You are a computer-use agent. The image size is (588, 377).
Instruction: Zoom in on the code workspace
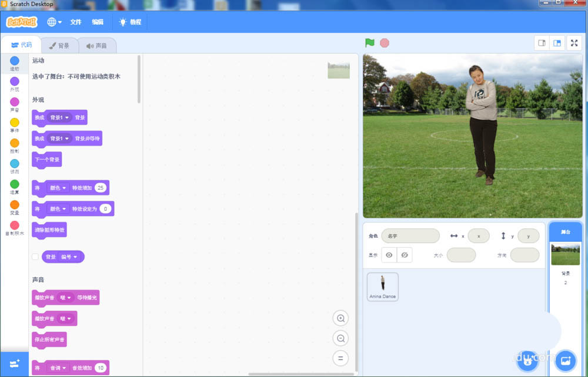(340, 318)
